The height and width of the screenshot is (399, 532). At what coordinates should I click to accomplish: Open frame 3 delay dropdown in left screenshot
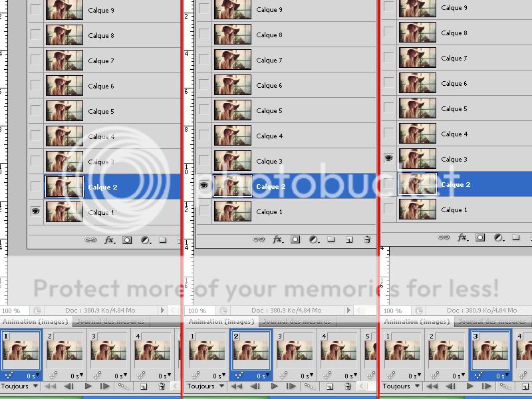pos(121,376)
